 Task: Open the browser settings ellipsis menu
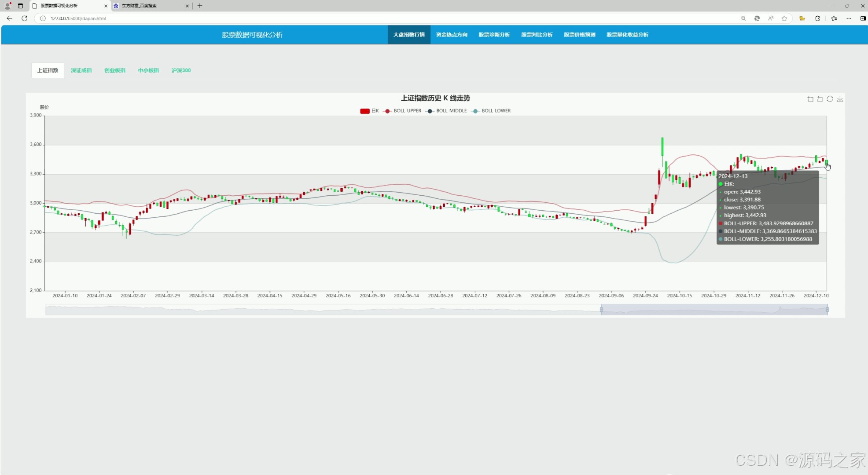click(849, 18)
